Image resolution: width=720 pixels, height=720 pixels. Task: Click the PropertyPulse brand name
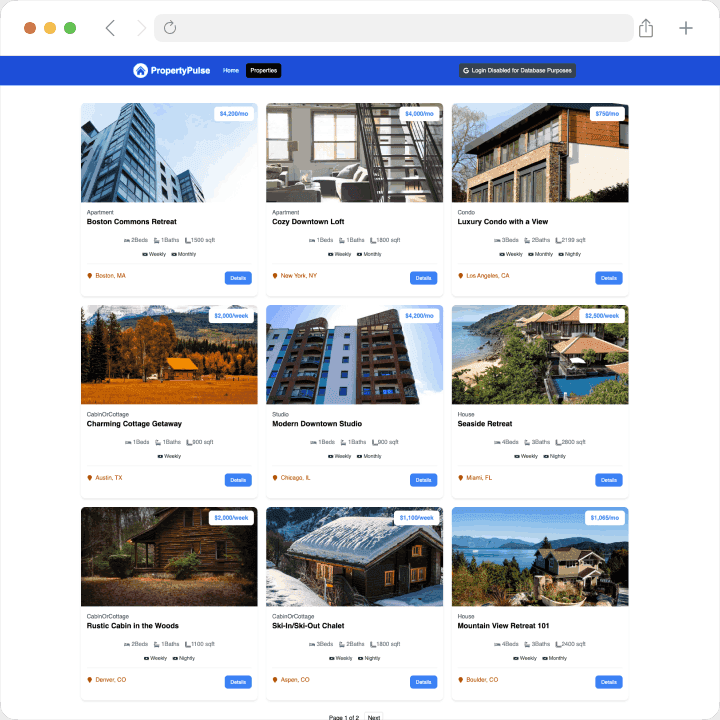(x=180, y=70)
